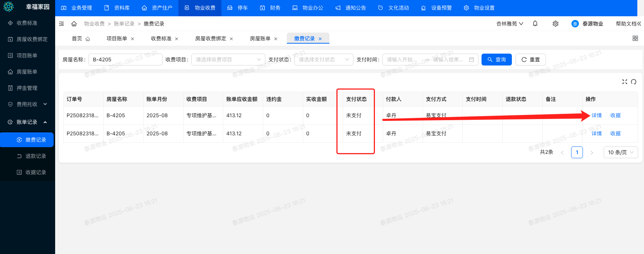Collapse sidebar using the menu fold icon
This screenshot has width=644, height=254.
click(61, 24)
